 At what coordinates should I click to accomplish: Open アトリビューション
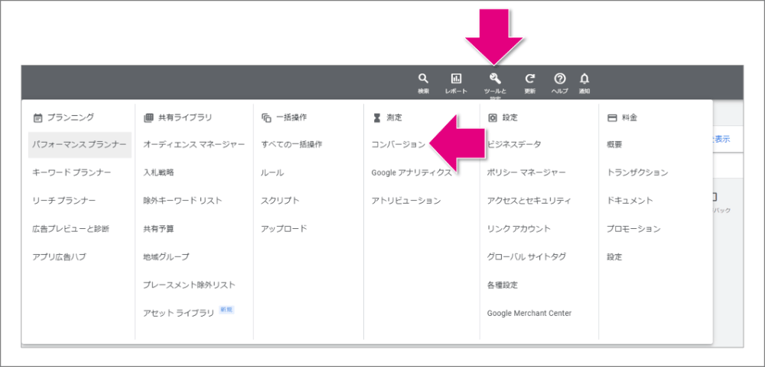(406, 201)
